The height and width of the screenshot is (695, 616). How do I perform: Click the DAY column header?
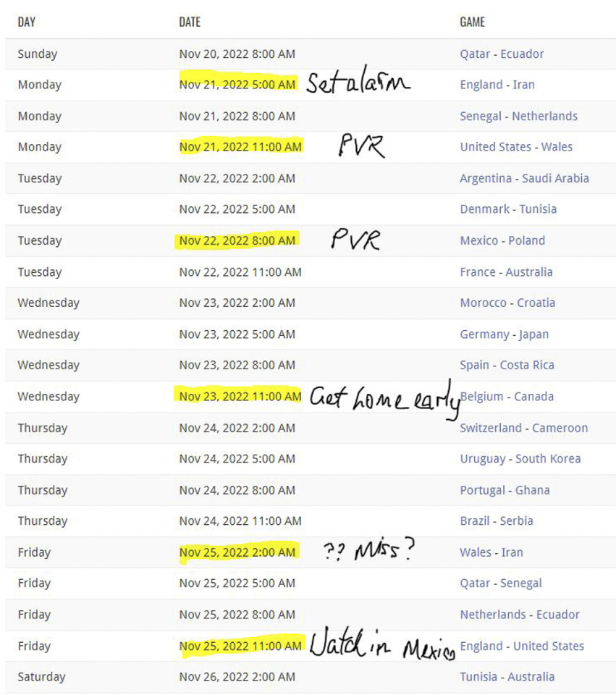[27, 22]
